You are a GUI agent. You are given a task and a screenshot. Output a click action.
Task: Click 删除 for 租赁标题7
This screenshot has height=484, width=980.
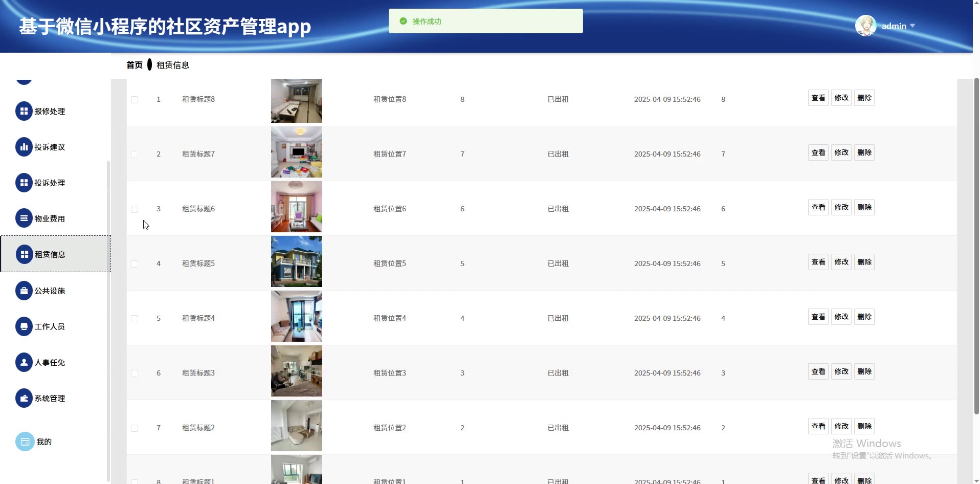coord(864,152)
